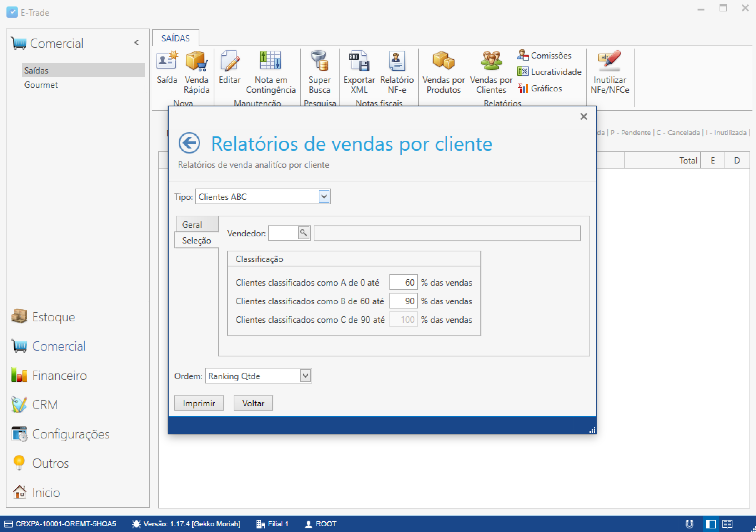Click the Comissões report icon
756x532 pixels.
544,55
